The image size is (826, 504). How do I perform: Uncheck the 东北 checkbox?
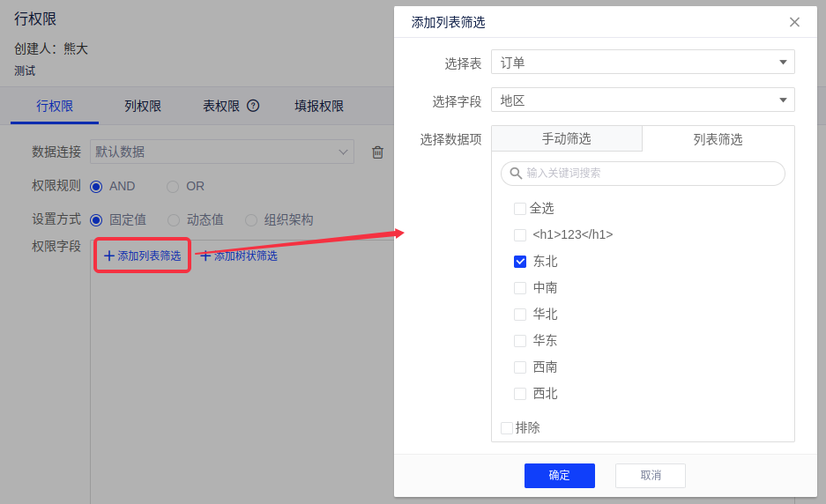(x=520, y=262)
